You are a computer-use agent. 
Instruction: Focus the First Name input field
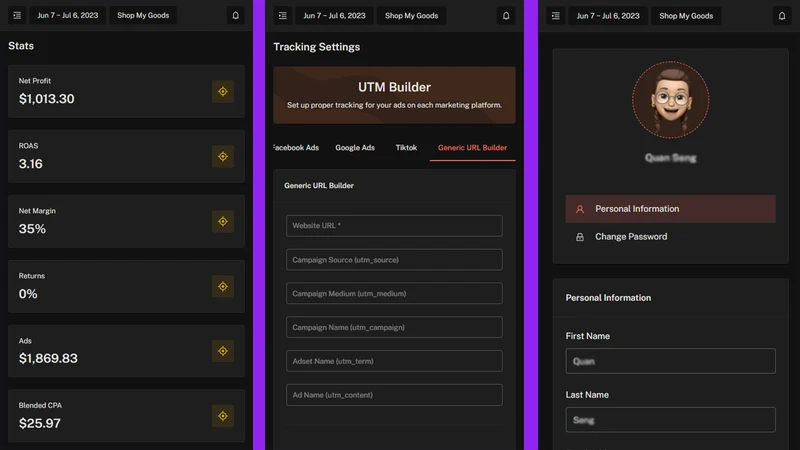(670, 361)
